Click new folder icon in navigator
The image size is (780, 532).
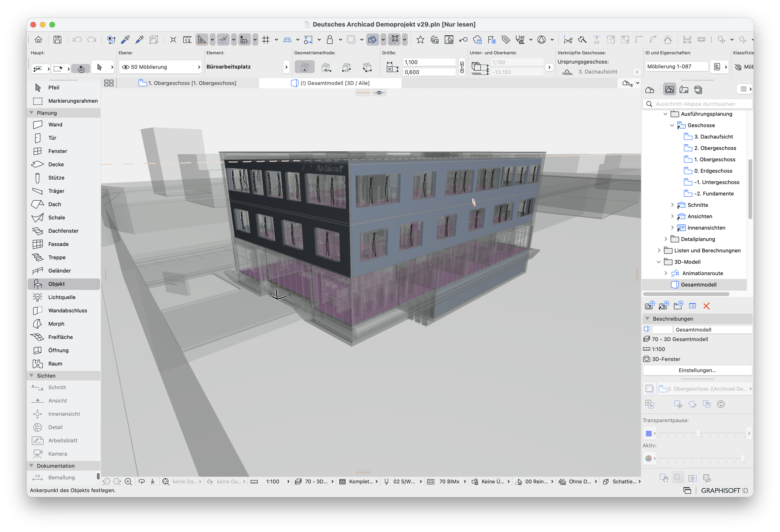(678, 305)
